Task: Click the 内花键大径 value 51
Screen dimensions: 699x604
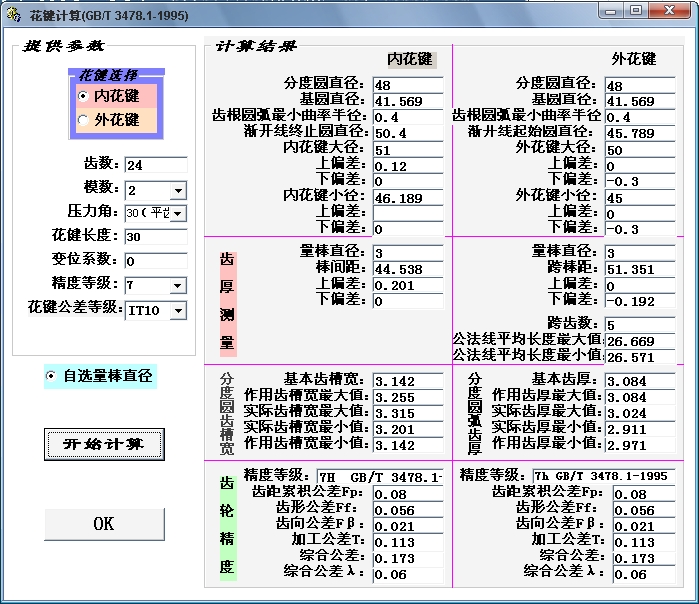Action: [x=408, y=150]
